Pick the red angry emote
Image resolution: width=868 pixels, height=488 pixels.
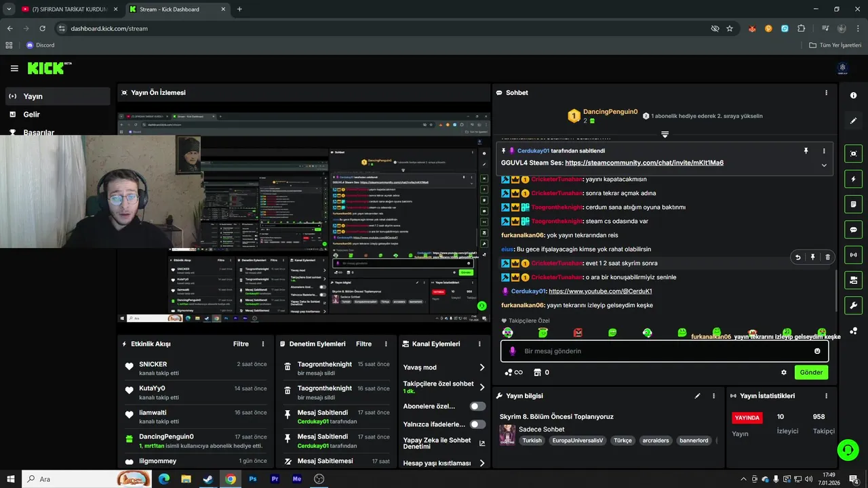point(578,332)
